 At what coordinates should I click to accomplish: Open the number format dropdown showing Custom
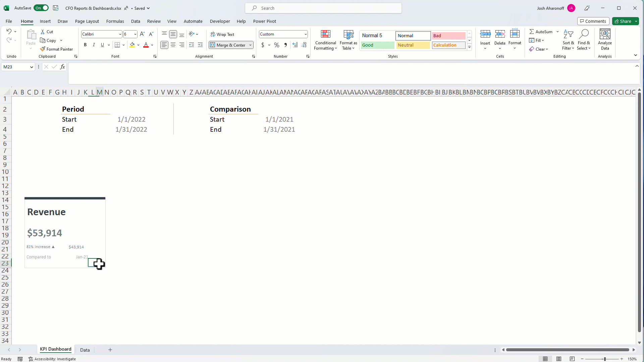coord(305,34)
